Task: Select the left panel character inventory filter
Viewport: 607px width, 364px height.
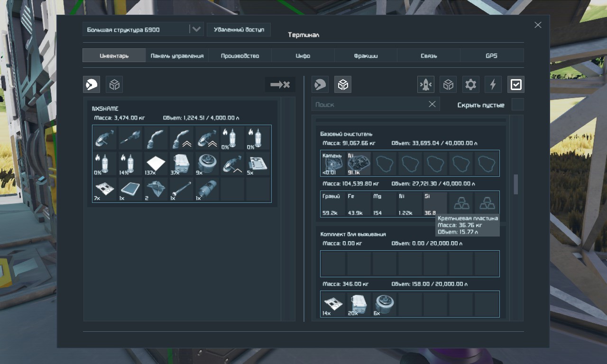Action: coord(92,84)
